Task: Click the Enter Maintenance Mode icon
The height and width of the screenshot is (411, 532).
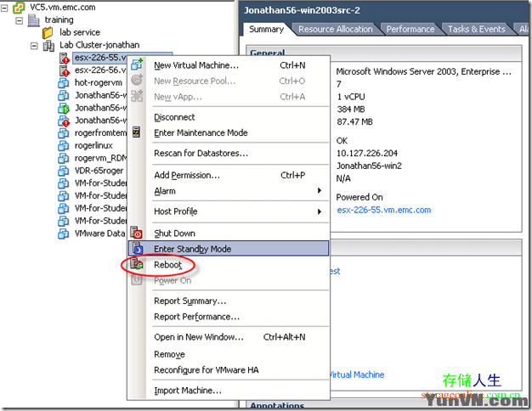Action: [x=136, y=132]
